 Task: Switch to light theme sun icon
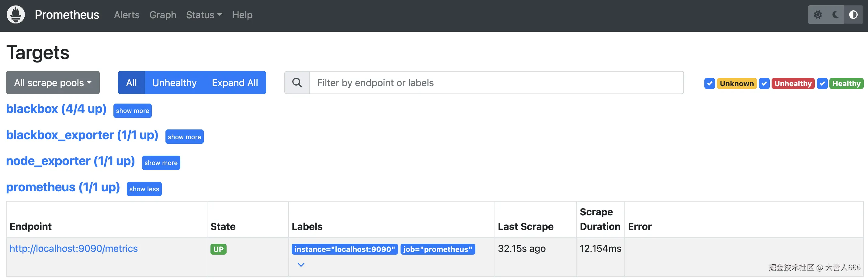(x=818, y=15)
